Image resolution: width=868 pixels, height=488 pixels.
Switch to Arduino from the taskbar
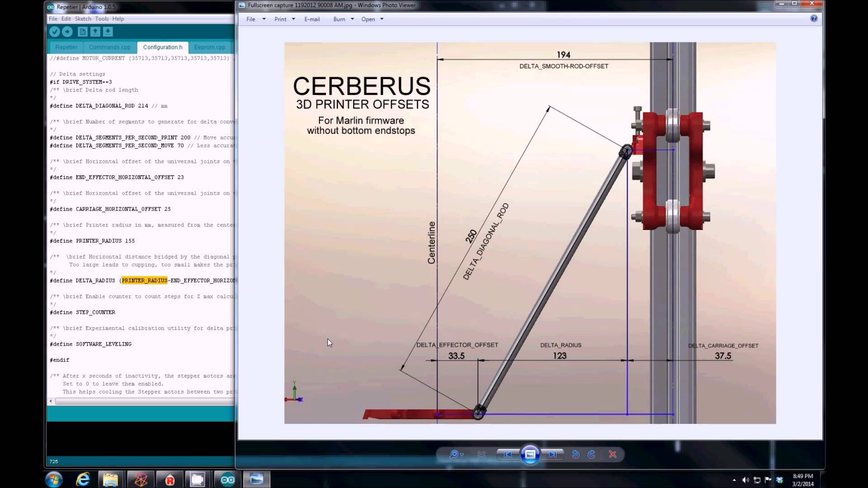coord(227,479)
